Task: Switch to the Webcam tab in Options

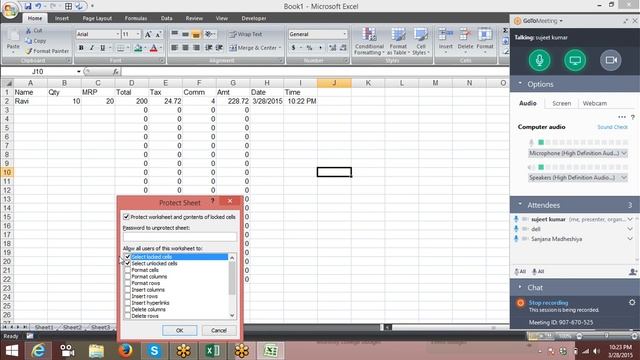Action: pyautogui.click(x=595, y=103)
